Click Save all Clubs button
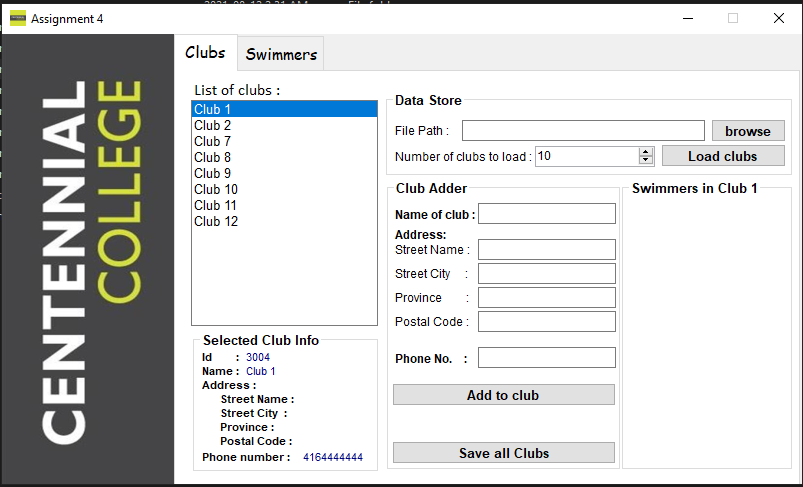 (504, 453)
